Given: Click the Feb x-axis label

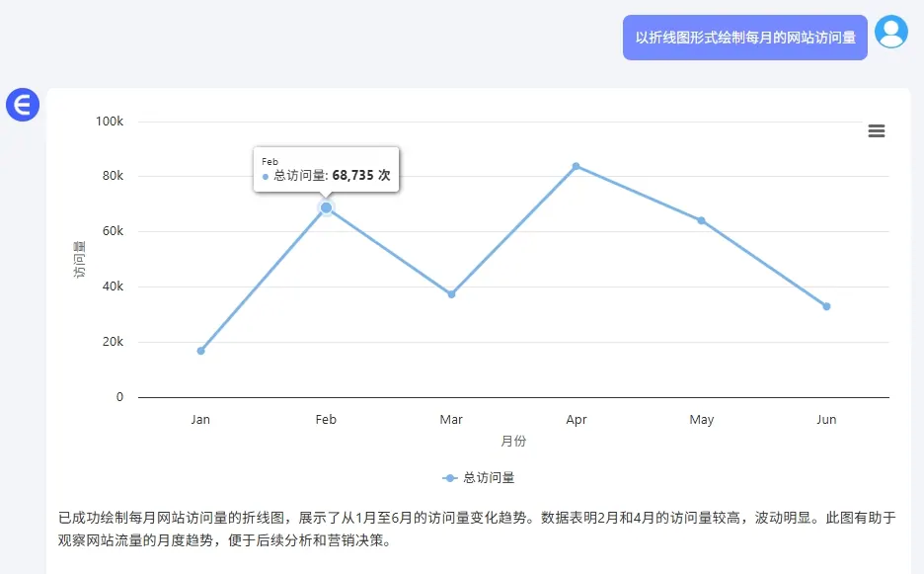Looking at the screenshot, I should (326, 420).
